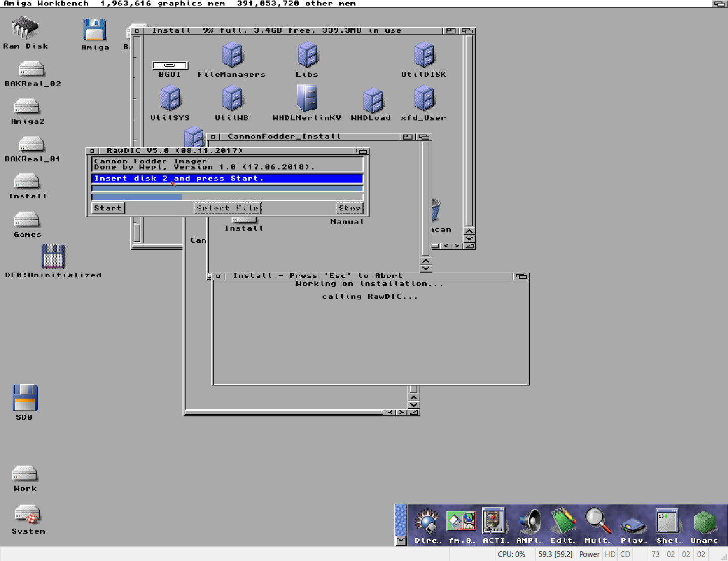Image resolution: width=728 pixels, height=561 pixels.
Task: Click the CannonFodder_Install window zoom gadget
Action: pos(407,137)
